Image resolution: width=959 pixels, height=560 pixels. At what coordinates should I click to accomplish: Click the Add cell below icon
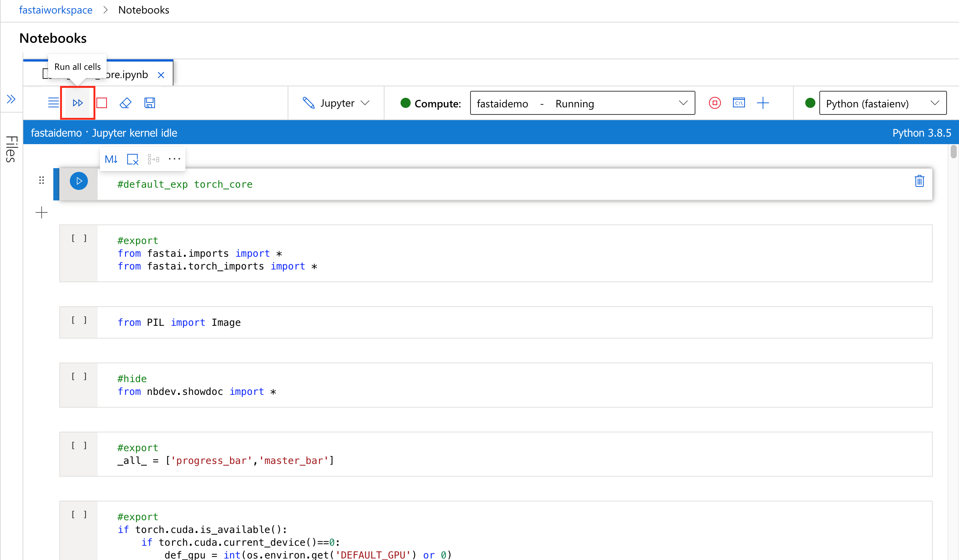(41, 212)
